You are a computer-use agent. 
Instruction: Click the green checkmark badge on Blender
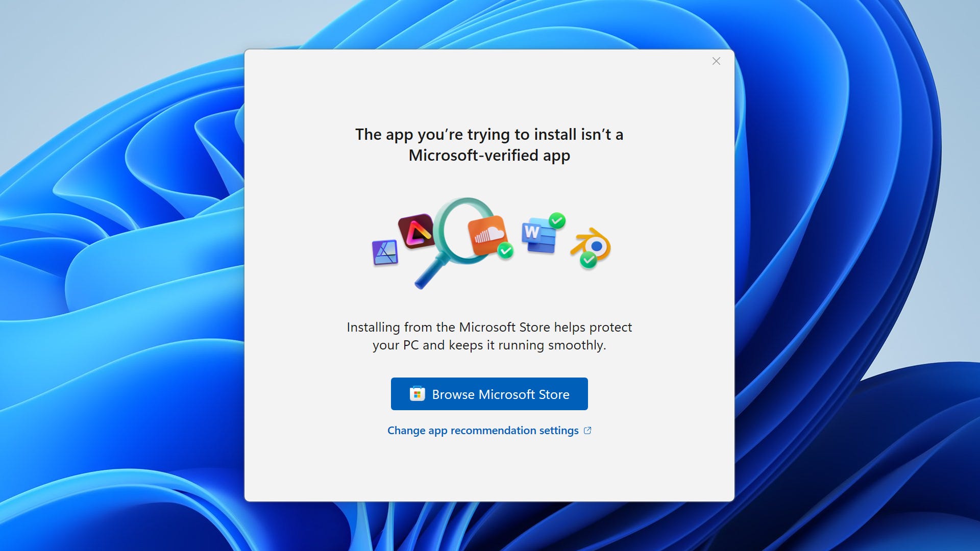[x=588, y=260]
